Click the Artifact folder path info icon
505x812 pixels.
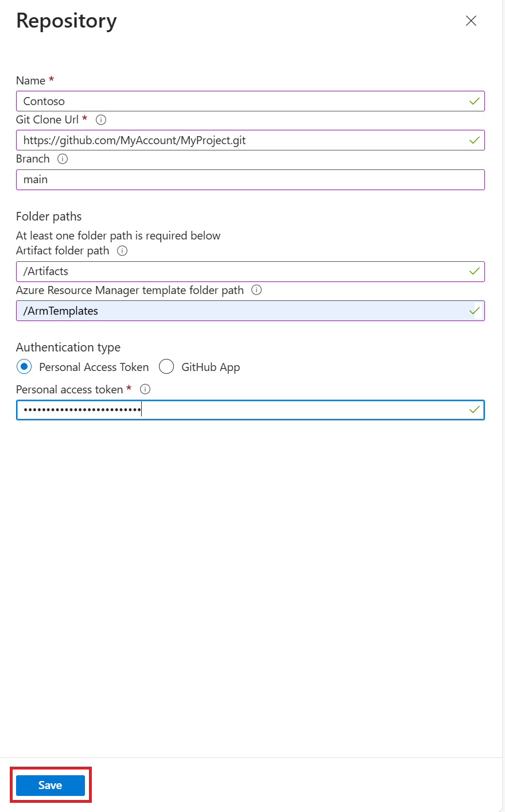point(122,251)
